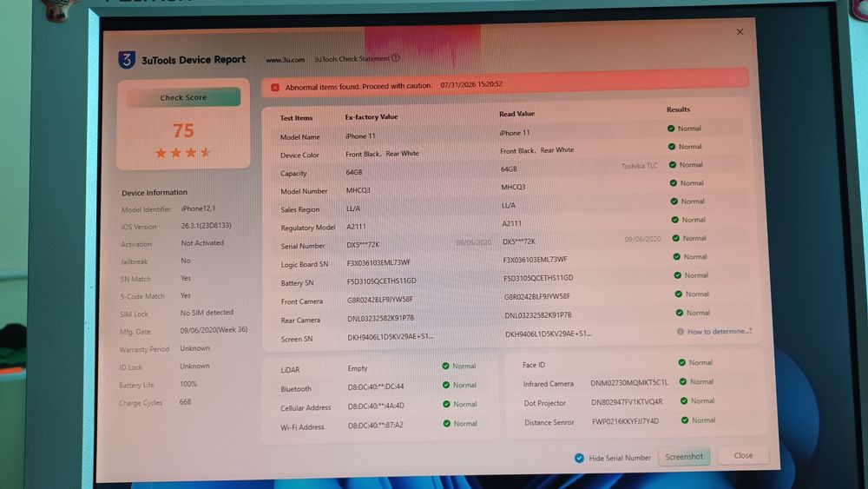Click the green check icon for Wi-Fi Address
This screenshot has height=489, width=868.
point(447,424)
